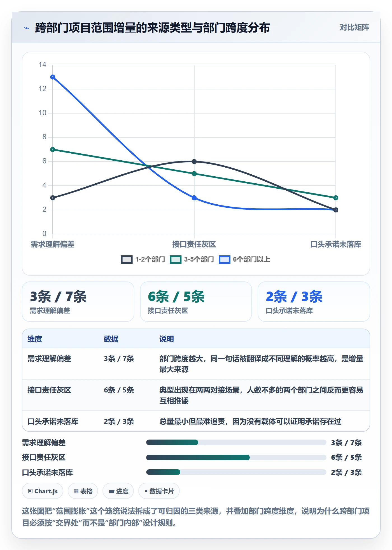
Task: Select table cell 需求理解偏差
Action: tap(49, 359)
